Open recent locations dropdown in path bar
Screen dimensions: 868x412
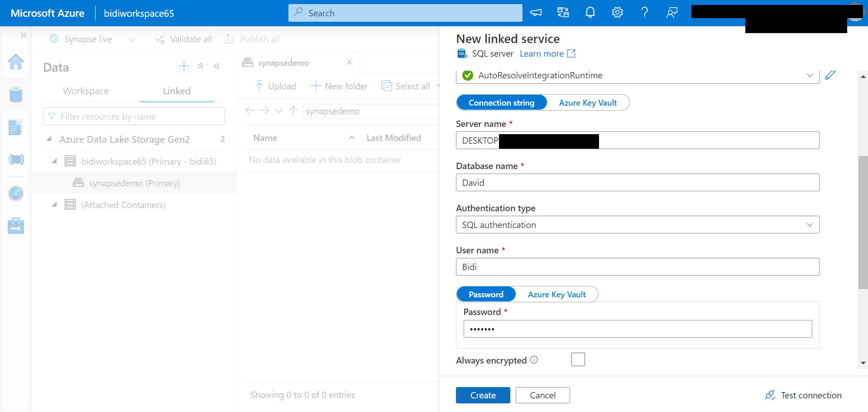click(279, 111)
